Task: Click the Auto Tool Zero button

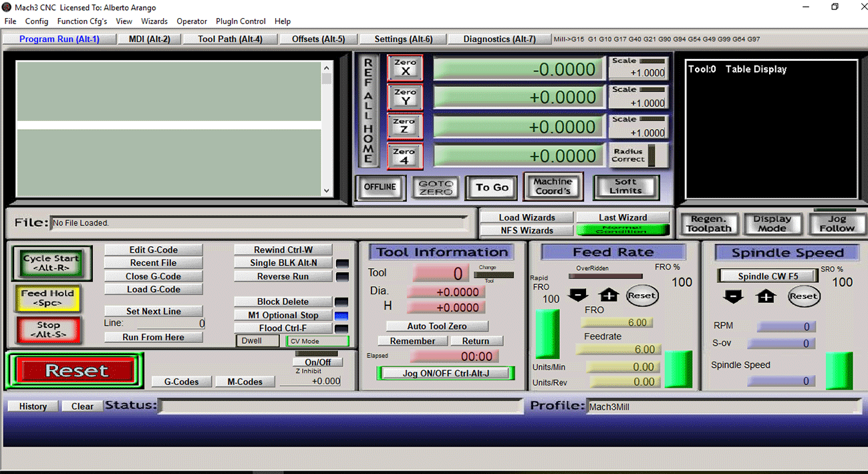Action: click(x=437, y=326)
